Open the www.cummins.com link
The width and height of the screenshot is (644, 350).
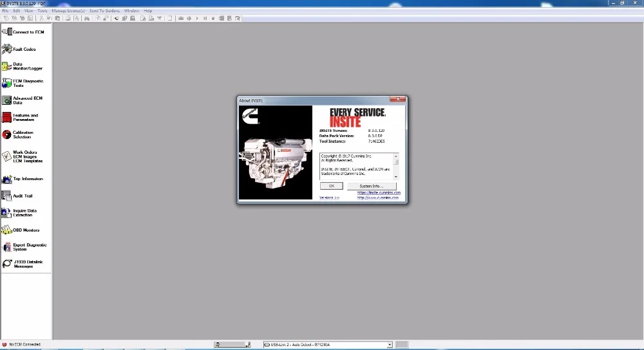click(378, 198)
